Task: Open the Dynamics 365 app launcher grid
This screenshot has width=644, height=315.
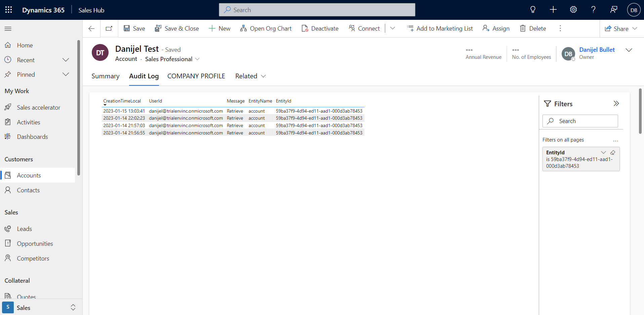Action: [x=9, y=10]
